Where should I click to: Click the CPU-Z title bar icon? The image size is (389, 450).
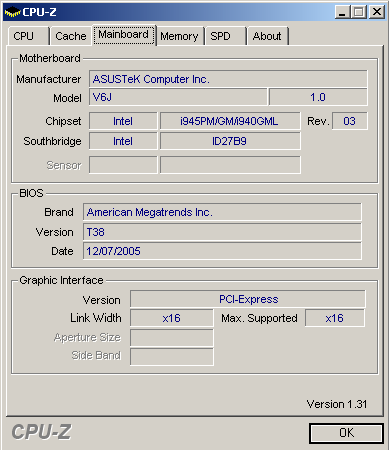point(13,12)
